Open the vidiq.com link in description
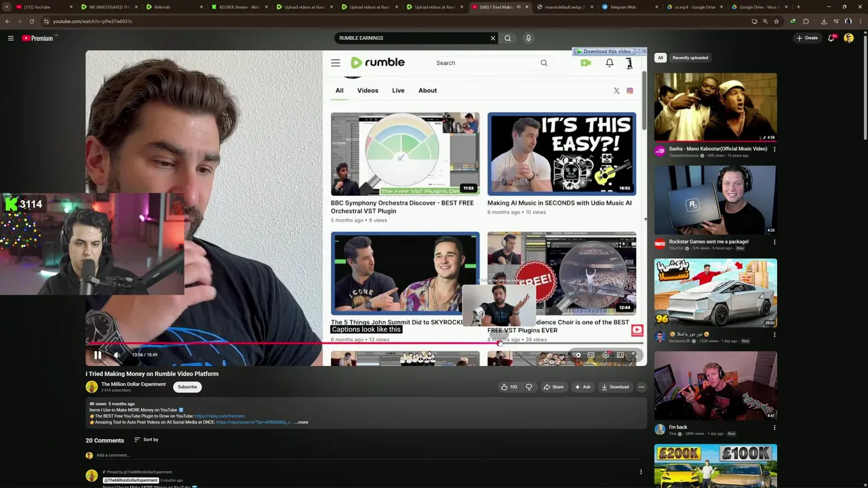This screenshot has height=488, width=868. [x=219, y=416]
